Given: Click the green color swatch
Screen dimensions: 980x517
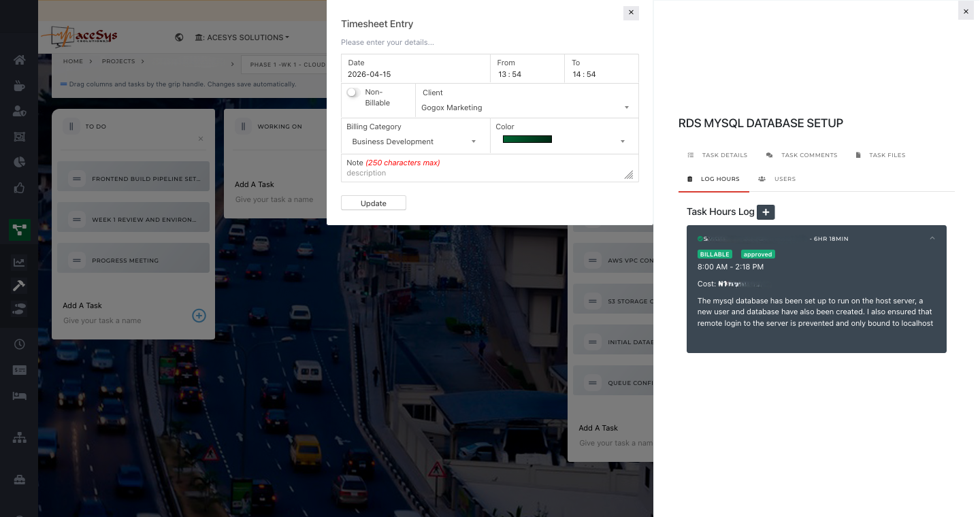Looking at the screenshot, I should point(527,139).
